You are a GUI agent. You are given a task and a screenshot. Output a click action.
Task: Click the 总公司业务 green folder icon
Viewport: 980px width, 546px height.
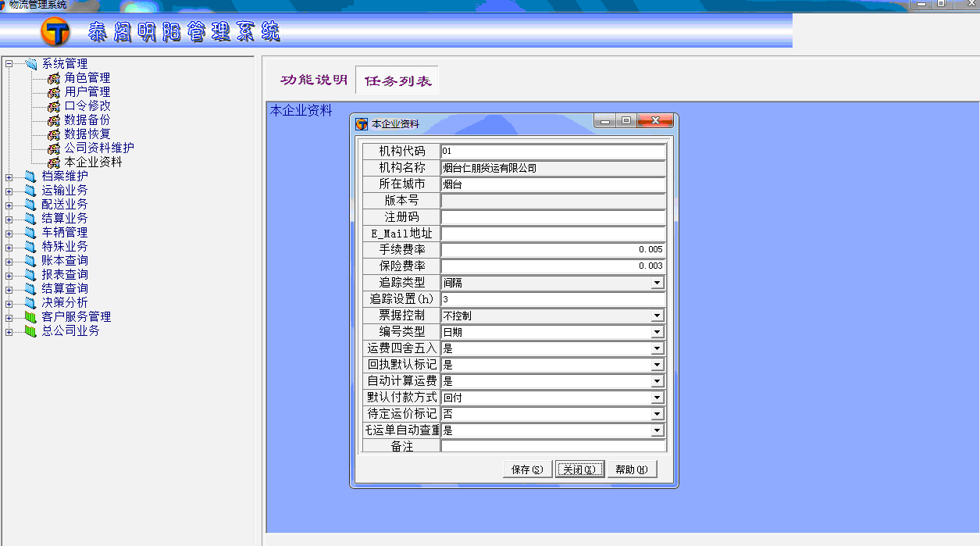[x=30, y=331]
